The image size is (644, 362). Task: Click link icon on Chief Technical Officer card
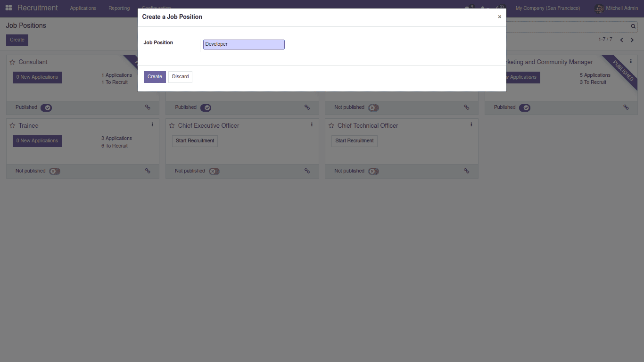(x=466, y=171)
